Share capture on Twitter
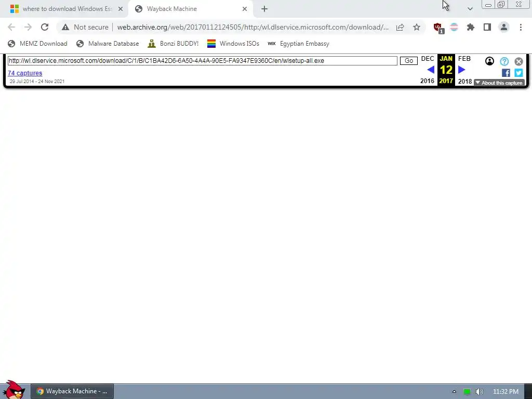 coord(518,73)
